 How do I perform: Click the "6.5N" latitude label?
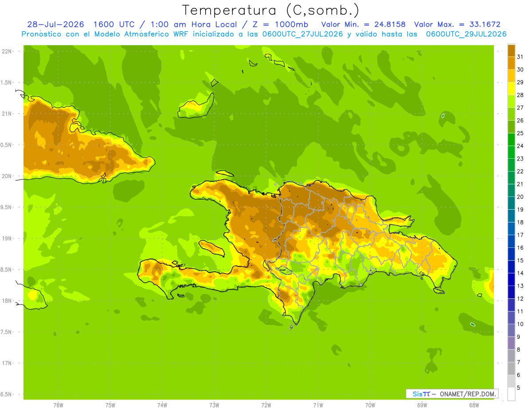click(6, 394)
